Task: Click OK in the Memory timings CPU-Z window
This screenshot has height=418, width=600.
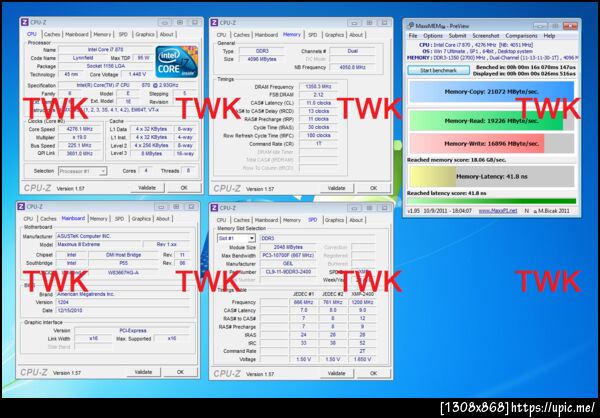Action: tap(373, 188)
